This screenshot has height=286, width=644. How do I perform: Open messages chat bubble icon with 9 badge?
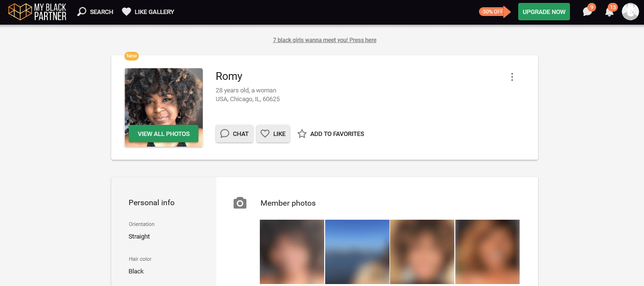588,11
